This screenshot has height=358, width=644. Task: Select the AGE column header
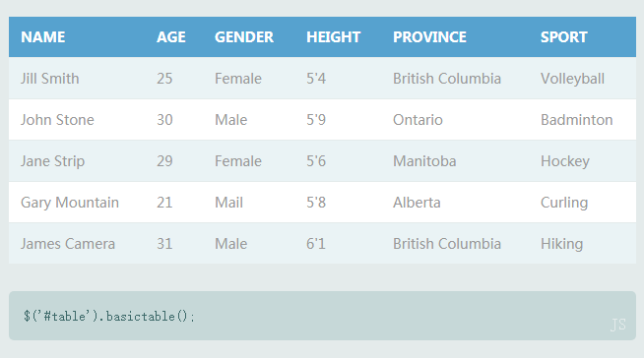coord(171,37)
